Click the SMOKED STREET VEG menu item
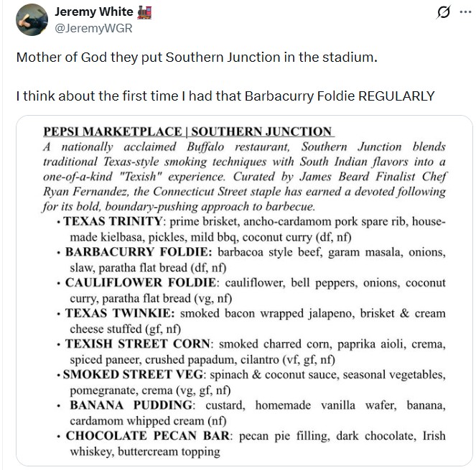This screenshot has height=470, width=476. (x=251, y=382)
